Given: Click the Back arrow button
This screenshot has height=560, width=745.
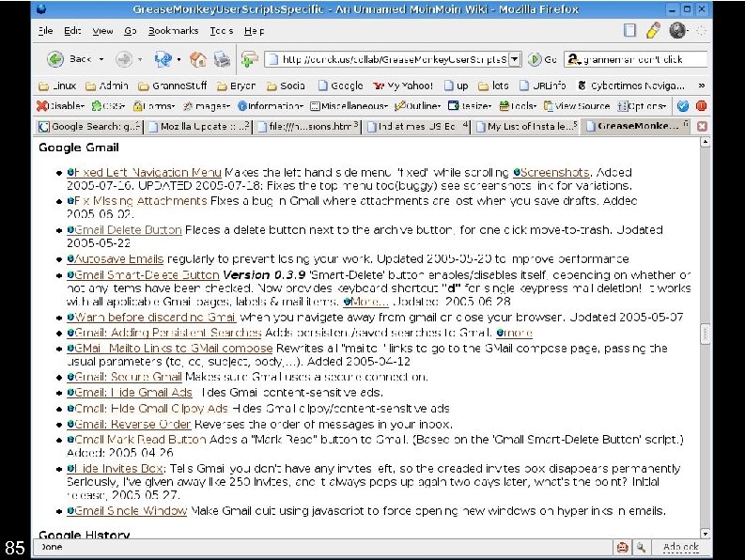Looking at the screenshot, I should pos(55,59).
